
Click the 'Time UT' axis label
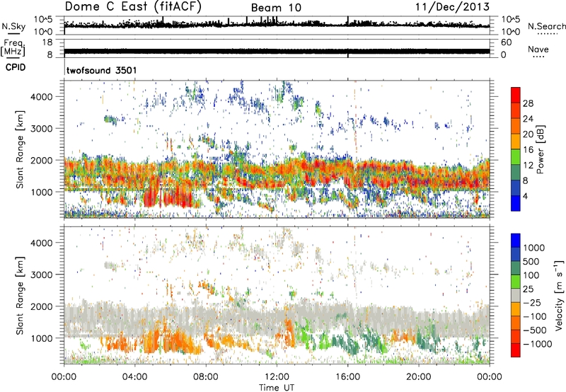point(277,388)
